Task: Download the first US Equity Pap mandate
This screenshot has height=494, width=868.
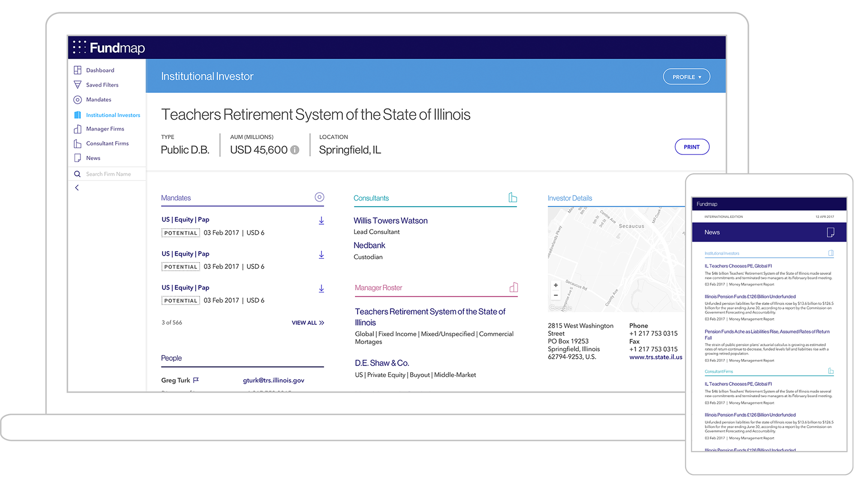Action: [x=321, y=221]
